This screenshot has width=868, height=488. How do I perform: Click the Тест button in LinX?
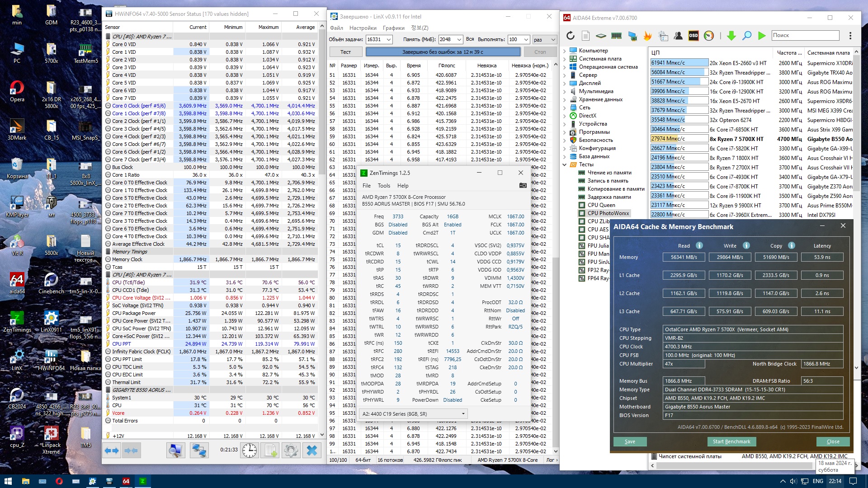(345, 52)
